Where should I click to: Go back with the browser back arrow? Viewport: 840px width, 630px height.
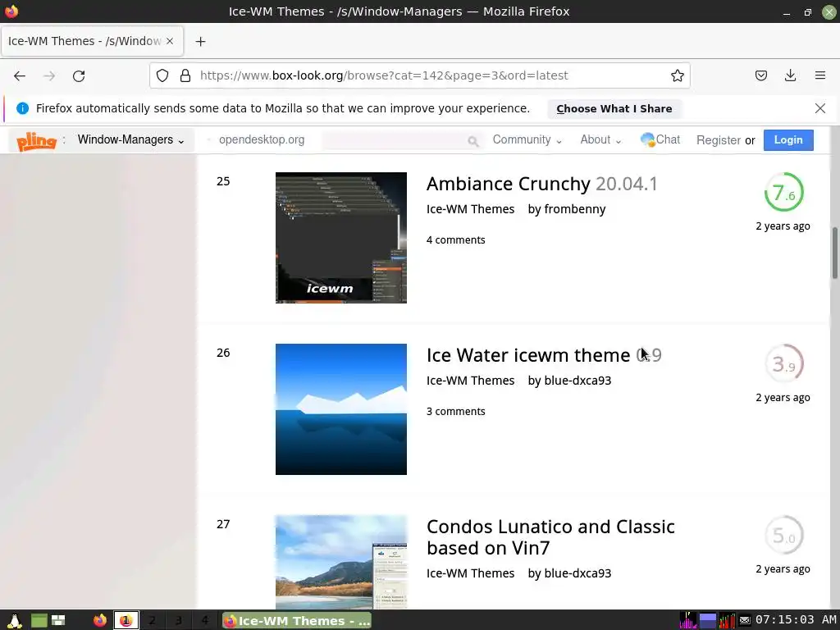[x=20, y=76]
